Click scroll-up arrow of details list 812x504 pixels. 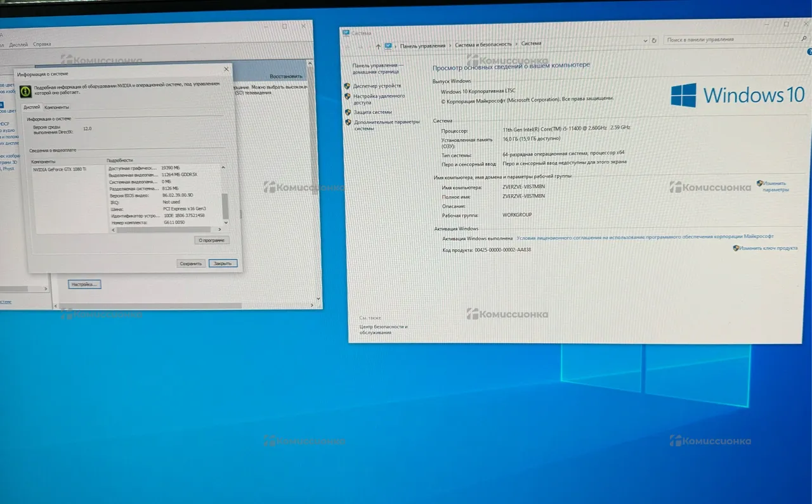pos(224,167)
